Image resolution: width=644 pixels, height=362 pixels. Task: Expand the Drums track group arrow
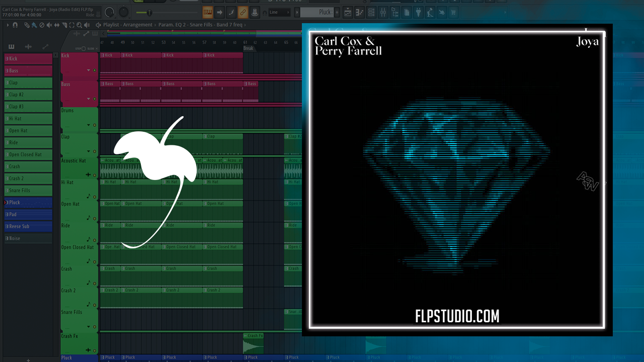[89, 125]
